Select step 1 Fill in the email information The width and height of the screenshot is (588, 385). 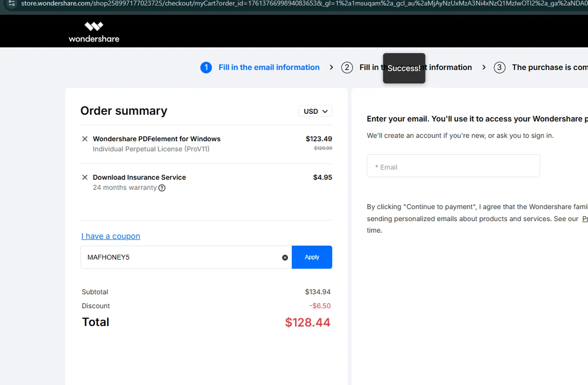pyautogui.click(x=260, y=67)
